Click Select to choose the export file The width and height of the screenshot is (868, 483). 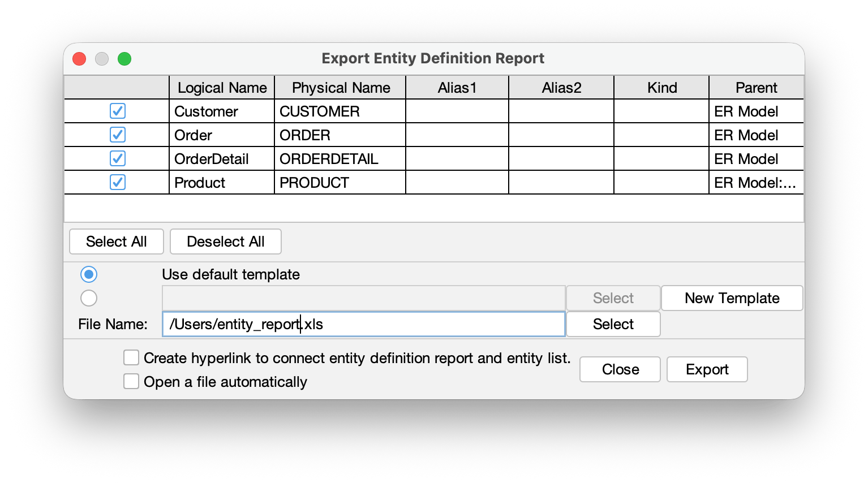(613, 324)
